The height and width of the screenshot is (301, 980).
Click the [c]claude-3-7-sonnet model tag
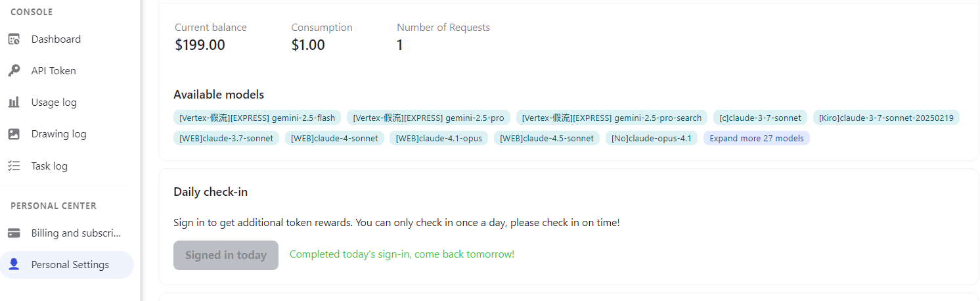pyautogui.click(x=761, y=118)
